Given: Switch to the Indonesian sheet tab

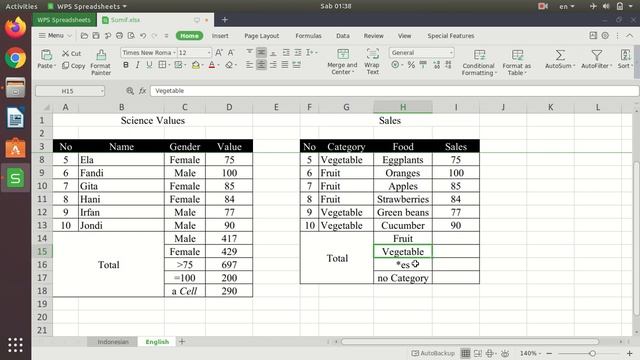Looking at the screenshot, I should coord(113,342).
